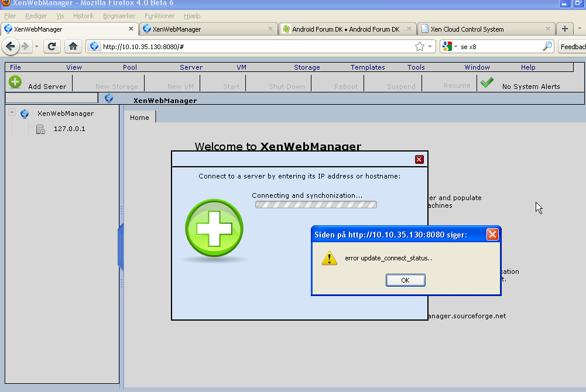Bookmark page using the star icon

coord(419,46)
